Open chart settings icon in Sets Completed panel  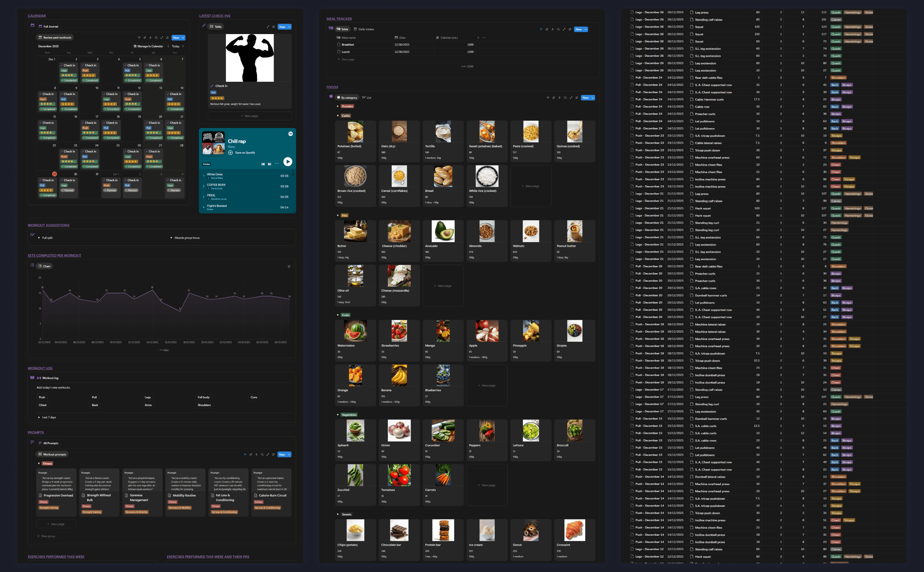tap(289, 266)
